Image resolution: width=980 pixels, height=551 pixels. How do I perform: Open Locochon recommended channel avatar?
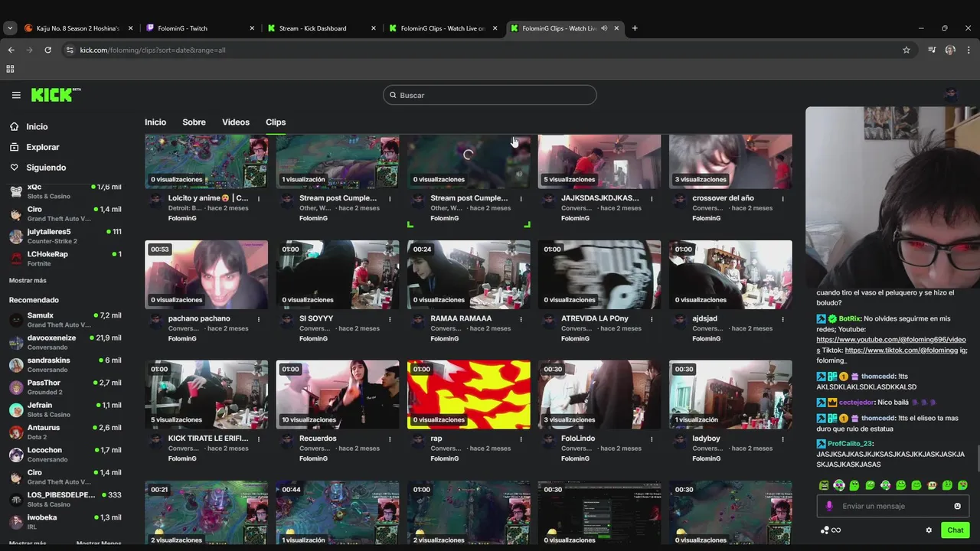[x=15, y=455]
